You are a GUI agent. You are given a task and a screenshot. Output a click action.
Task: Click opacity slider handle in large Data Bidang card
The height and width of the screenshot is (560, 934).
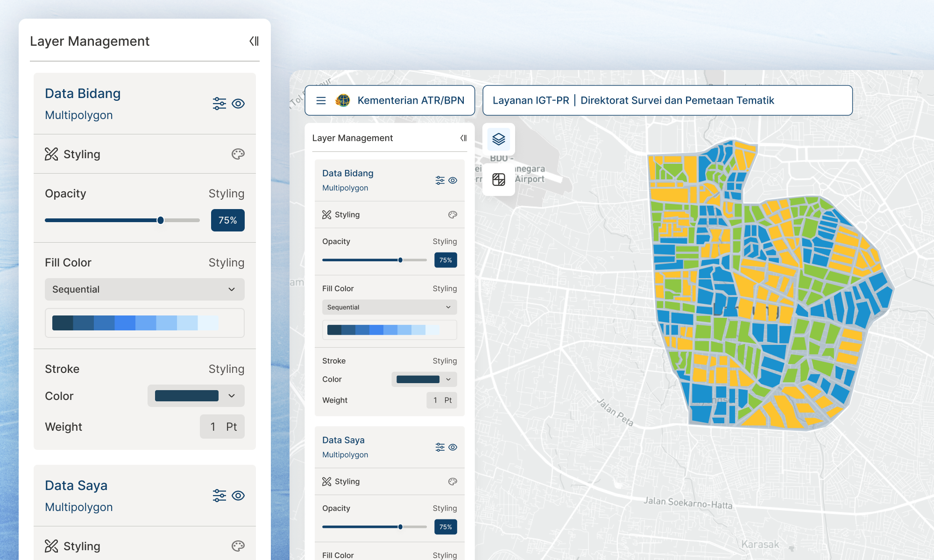(x=160, y=220)
